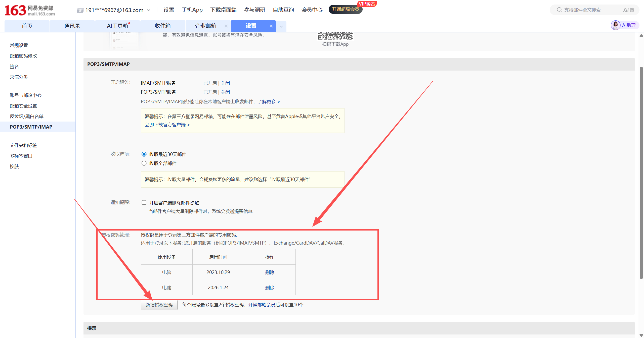Click the 163 Mail logo
The width and height of the screenshot is (644, 338).
click(x=28, y=10)
